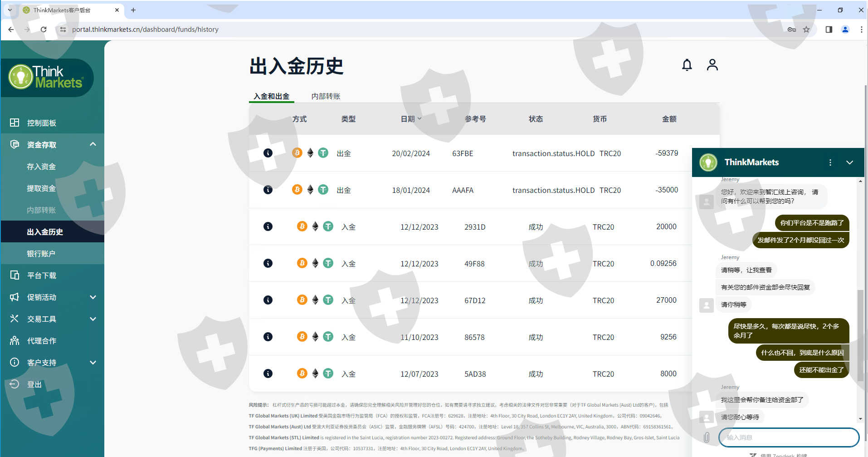
Task: Open the notifications bell icon
Action: [x=687, y=65]
